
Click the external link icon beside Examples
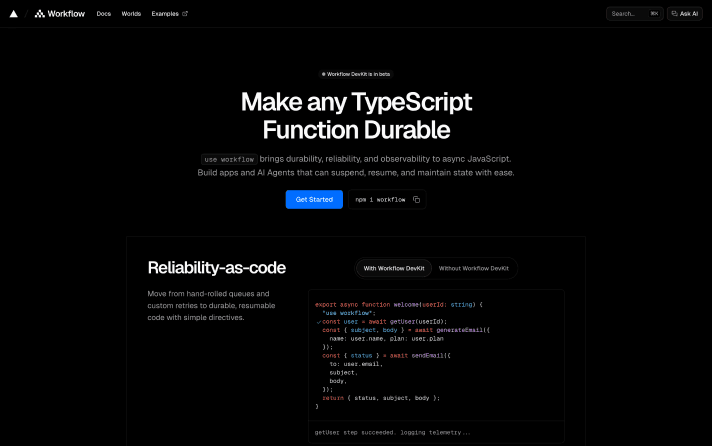click(x=185, y=14)
